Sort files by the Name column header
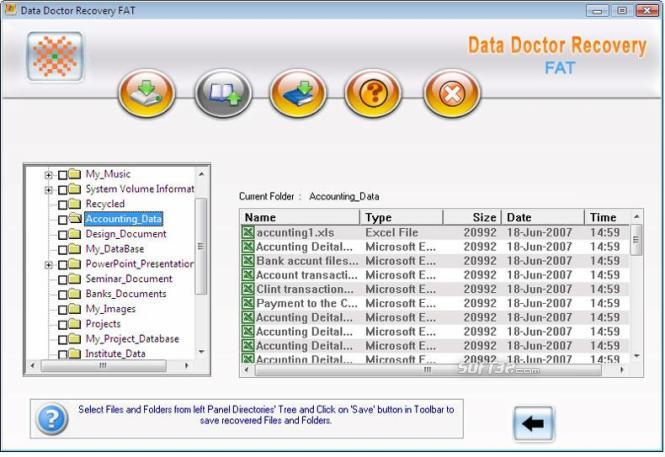665x457 pixels. click(300, 217)
